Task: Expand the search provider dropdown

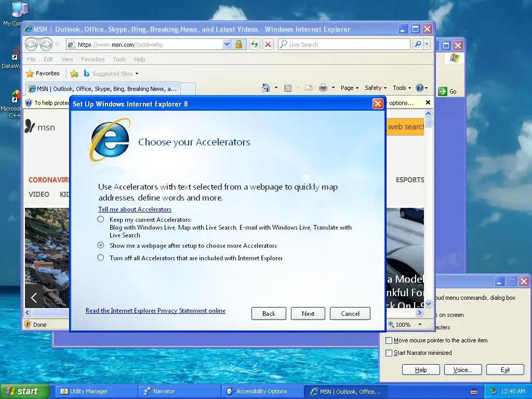Action: [427, 44]
